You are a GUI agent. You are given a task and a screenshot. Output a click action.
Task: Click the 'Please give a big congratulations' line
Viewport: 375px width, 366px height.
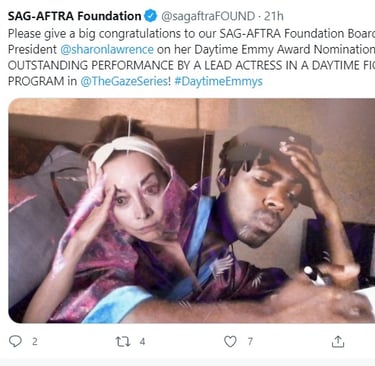pos(192,34)
